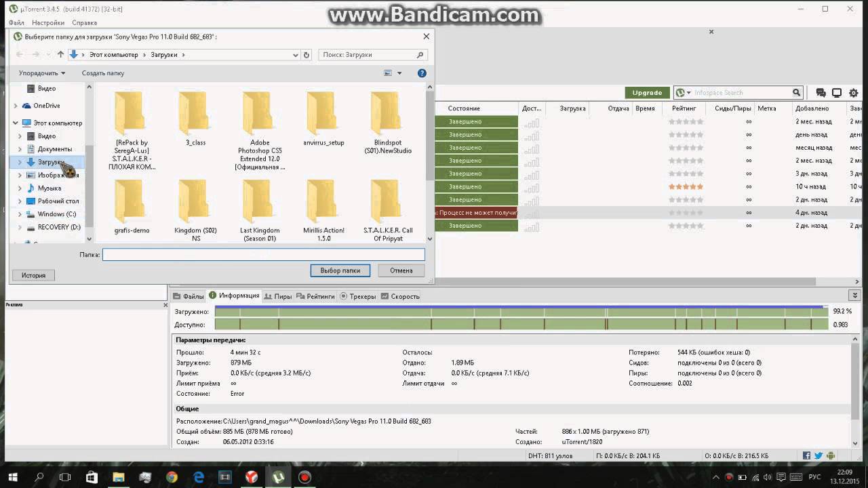The height and width of the screenshot is (488, 868).
Task: Click the remote monitor icon in uTorrent toolbar
Action: [837, 93]
